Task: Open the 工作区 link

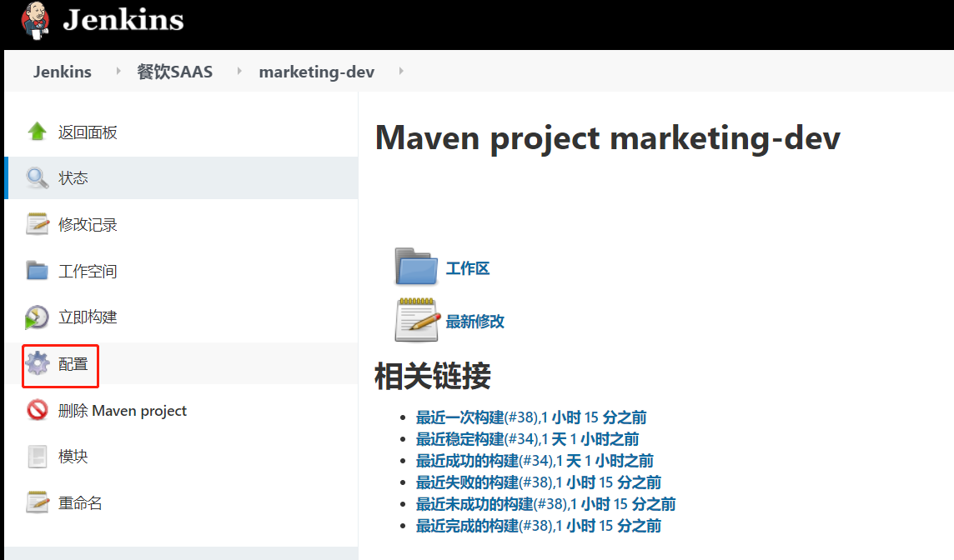Action: click(x=467, y=268)
